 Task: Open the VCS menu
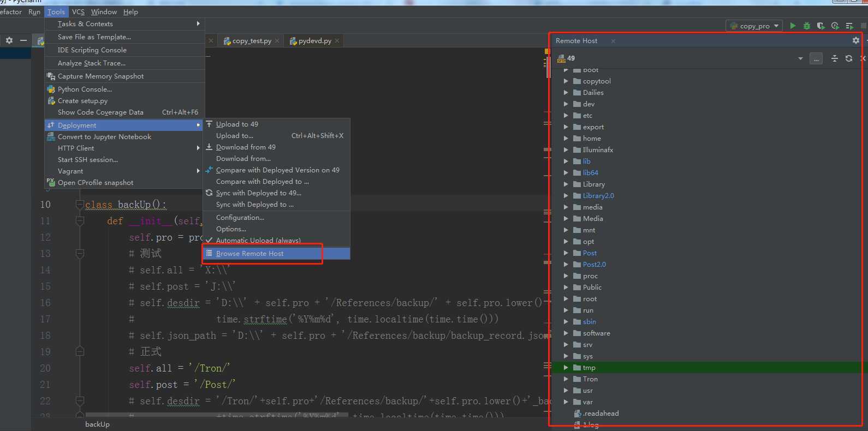point(79,11)
